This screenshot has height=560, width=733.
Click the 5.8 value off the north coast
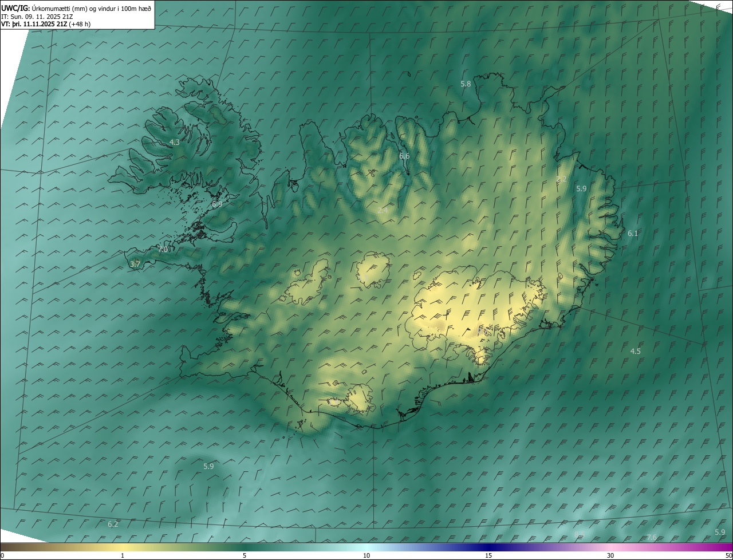click(x=466, y=84)
